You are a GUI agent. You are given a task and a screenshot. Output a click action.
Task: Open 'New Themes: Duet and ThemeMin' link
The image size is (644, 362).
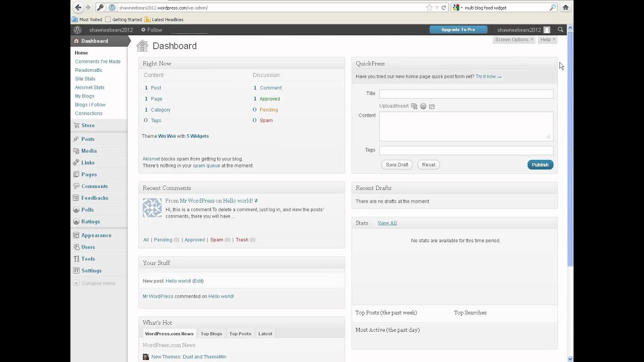click(189, 357)
